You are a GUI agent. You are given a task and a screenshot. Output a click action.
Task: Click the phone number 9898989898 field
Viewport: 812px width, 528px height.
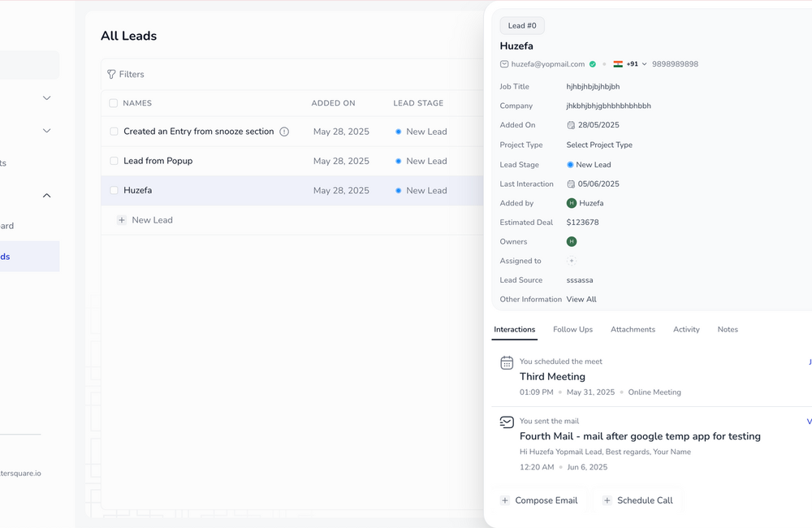675,64
